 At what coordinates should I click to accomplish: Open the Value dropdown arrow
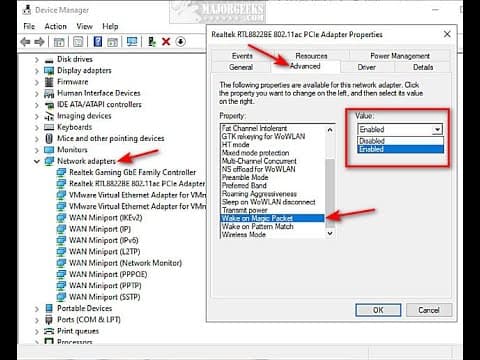[x=437, y=129]
